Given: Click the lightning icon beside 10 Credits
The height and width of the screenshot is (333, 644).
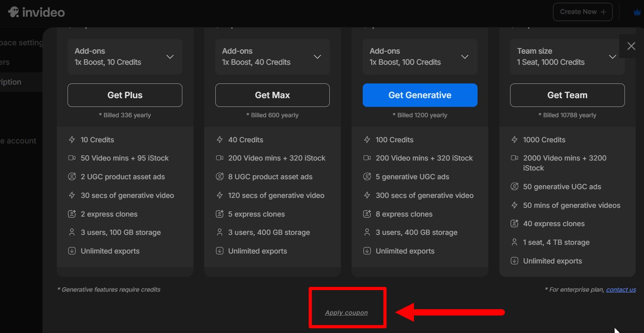Looking at the screenshot, I should (72, 140).
